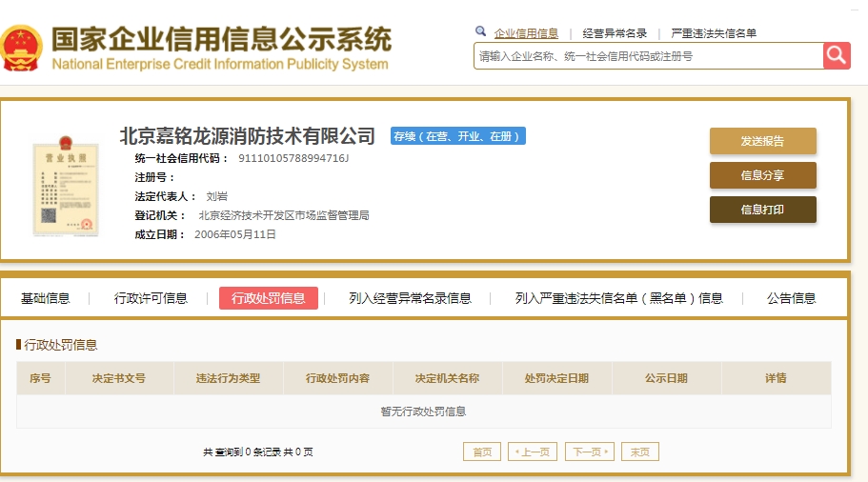Click the legal representative name 刘岩
Screen dimensions: 868x482
tap(216, 196)
